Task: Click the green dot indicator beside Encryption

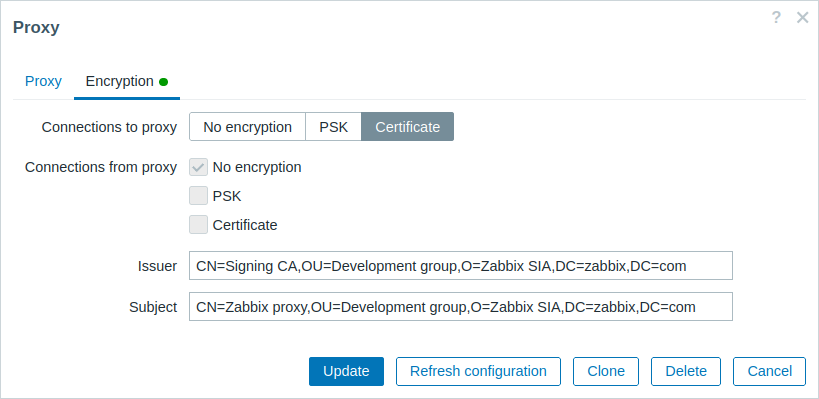Action: pos(163,82)
